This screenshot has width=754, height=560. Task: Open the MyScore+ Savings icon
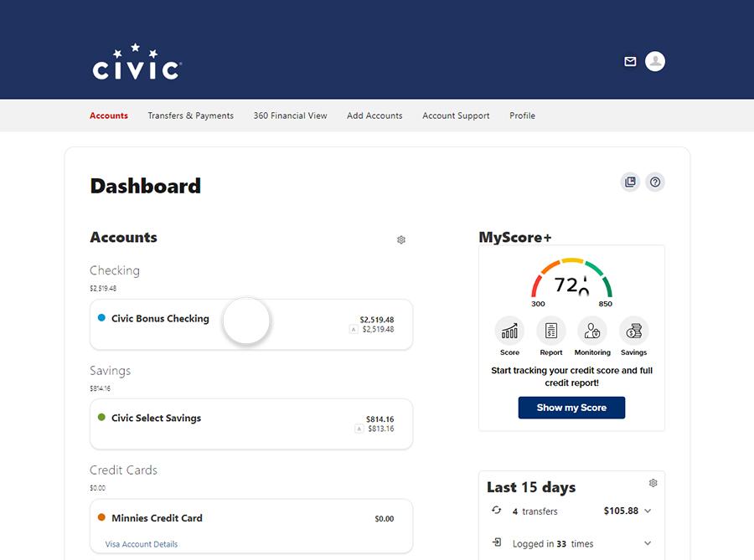pyautogui.click(x=634, y=331)
